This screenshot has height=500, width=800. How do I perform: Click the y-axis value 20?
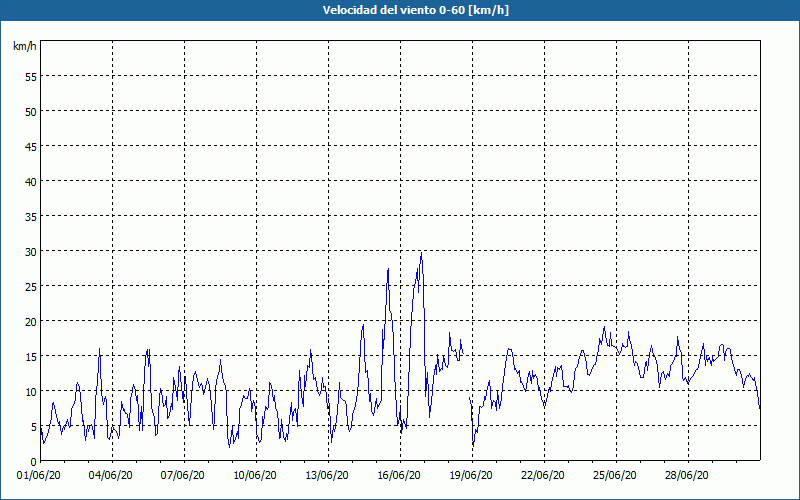(31, 322)
